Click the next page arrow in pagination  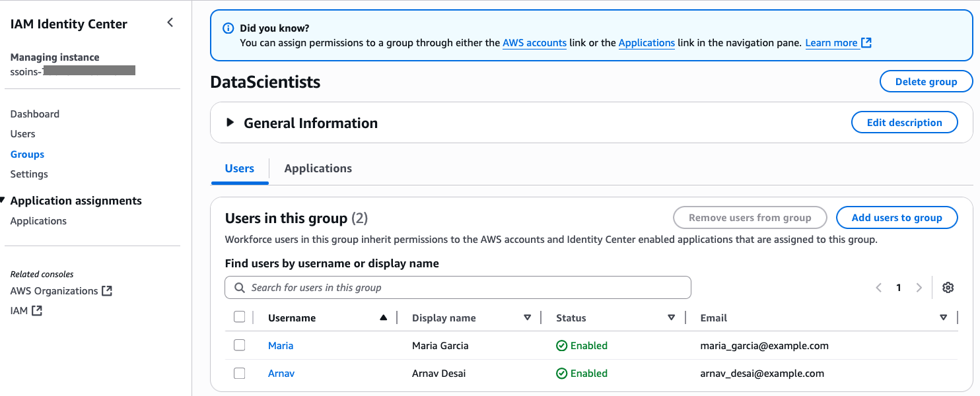tap(919, 288)
